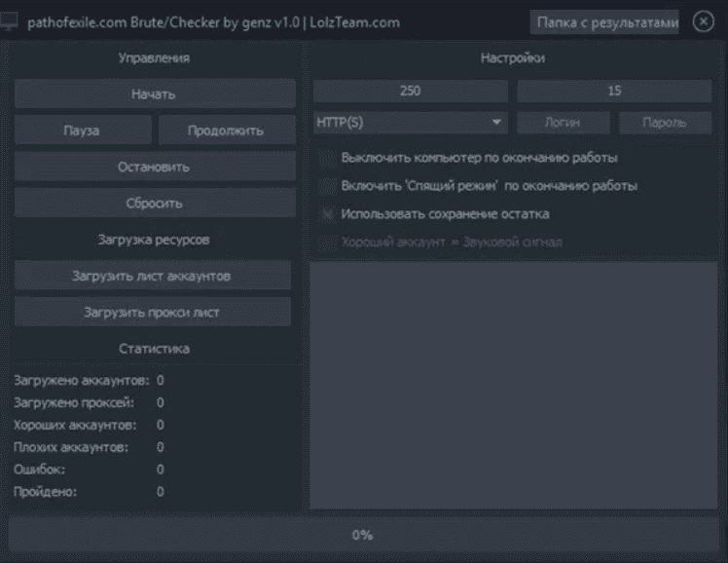Toggle 'Выключить компьютер по окончанию работы' checkbox
Viewport: 728px width, 563px height.
[x=327, y=159]
